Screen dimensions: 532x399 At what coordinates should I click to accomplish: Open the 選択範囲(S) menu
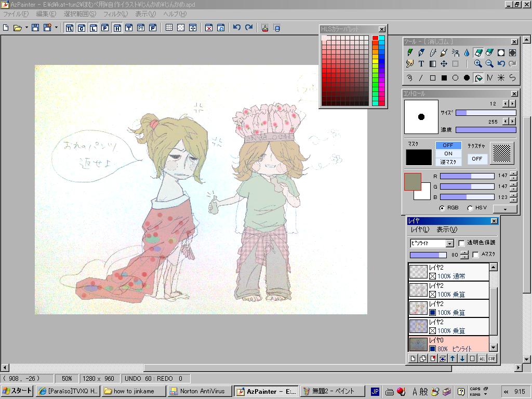(80, 14)
